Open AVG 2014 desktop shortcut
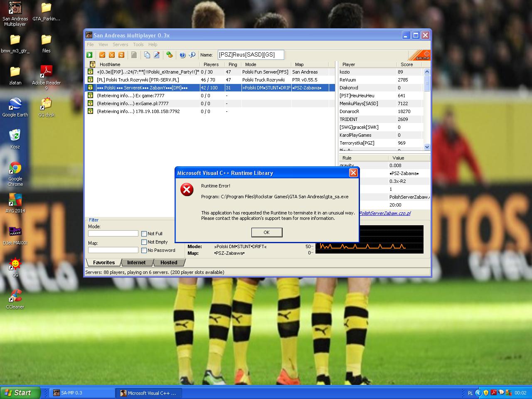This screenshot has width=532, height=399. pyautogui.click(x=15, y=203)
